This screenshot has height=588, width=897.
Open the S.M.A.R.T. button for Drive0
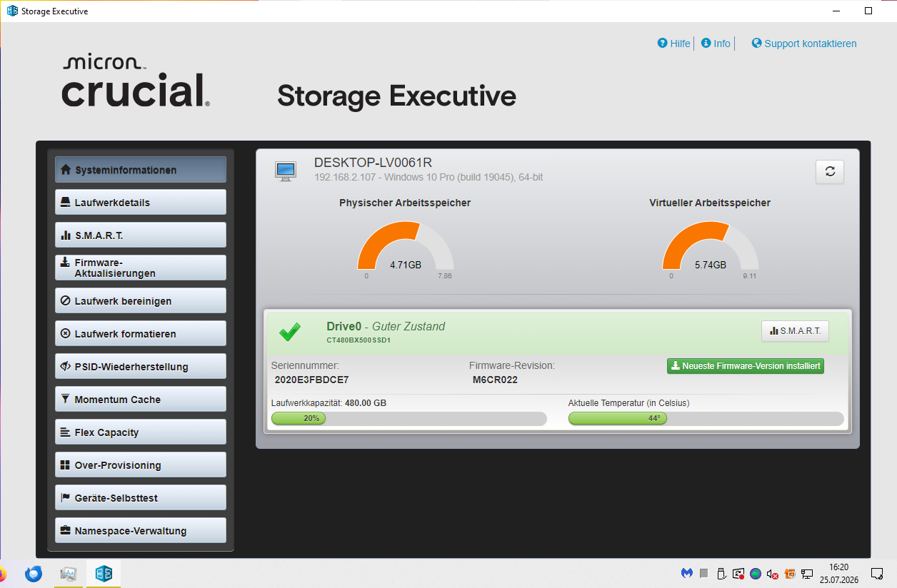796,331
